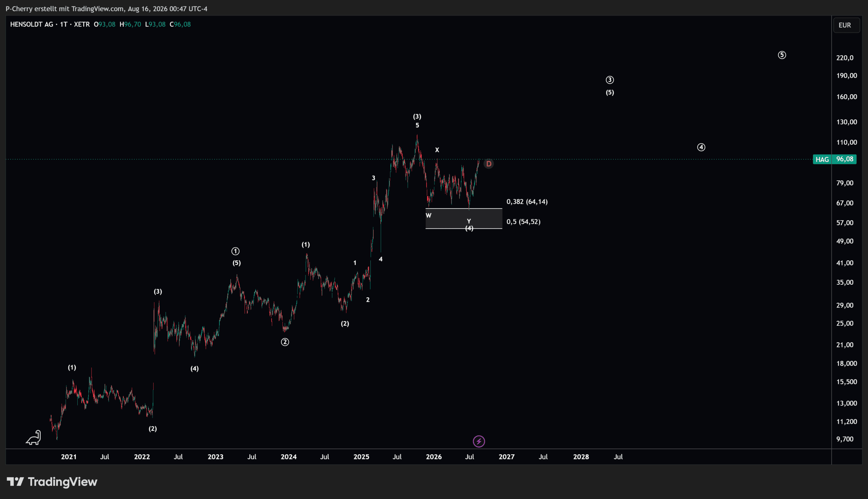Select the W wave label
Image resolution: width=868 pixels, height=499 pixels.
[428, 216]
